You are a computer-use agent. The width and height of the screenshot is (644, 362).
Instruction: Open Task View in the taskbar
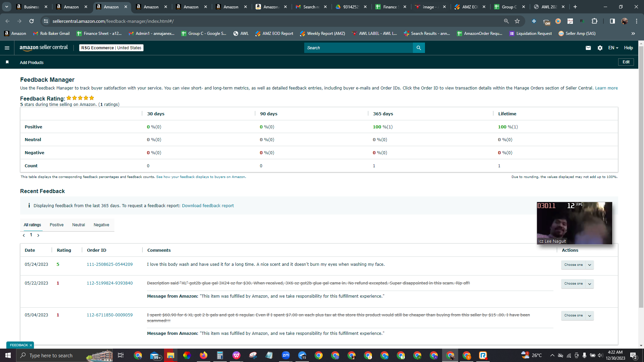coord(121,355)
